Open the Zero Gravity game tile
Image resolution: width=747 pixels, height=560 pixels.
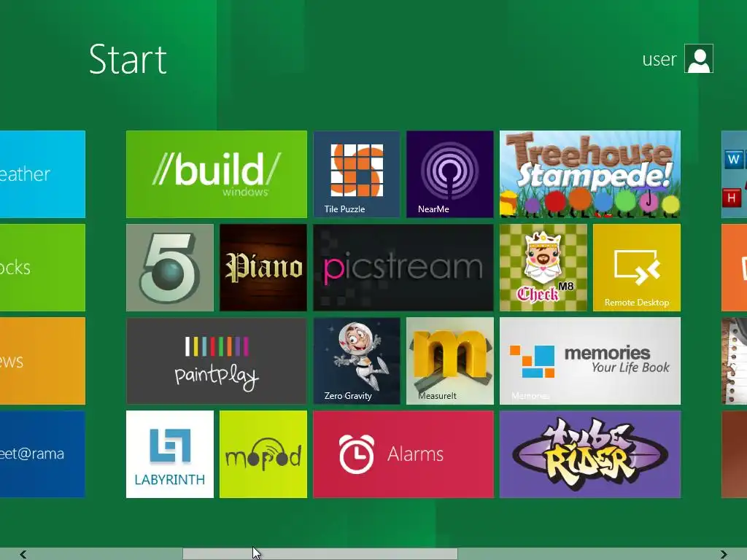coord(356,360)
